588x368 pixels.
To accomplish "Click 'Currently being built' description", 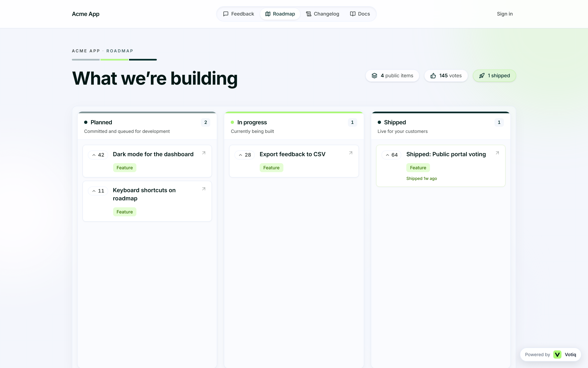I will [x=252, y=131].
